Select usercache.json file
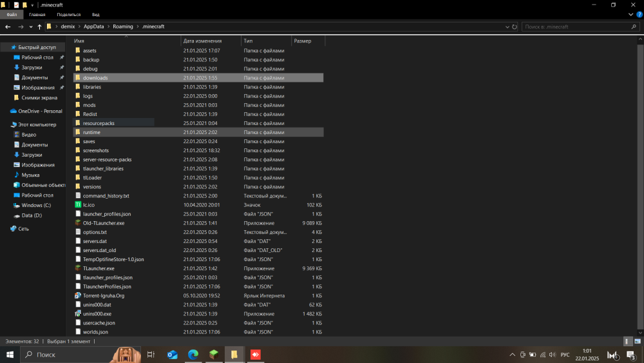 tap(198, 323)
